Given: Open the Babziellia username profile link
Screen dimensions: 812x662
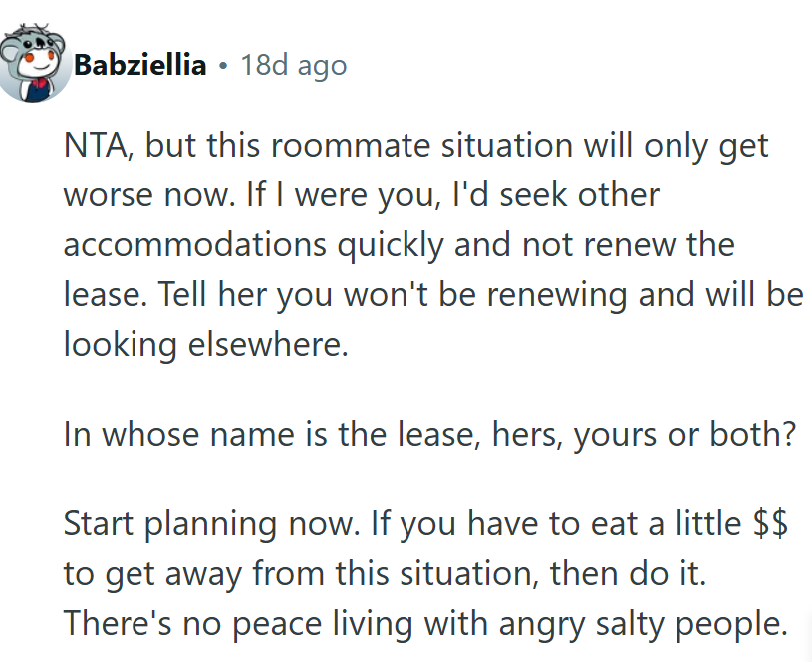Looking at the screenshot, I should (139, 67).
